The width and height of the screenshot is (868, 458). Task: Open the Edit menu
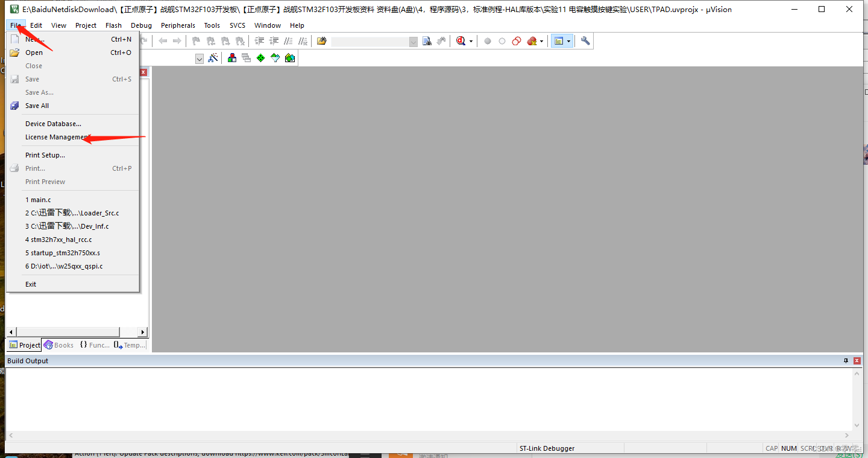(36, 25)
